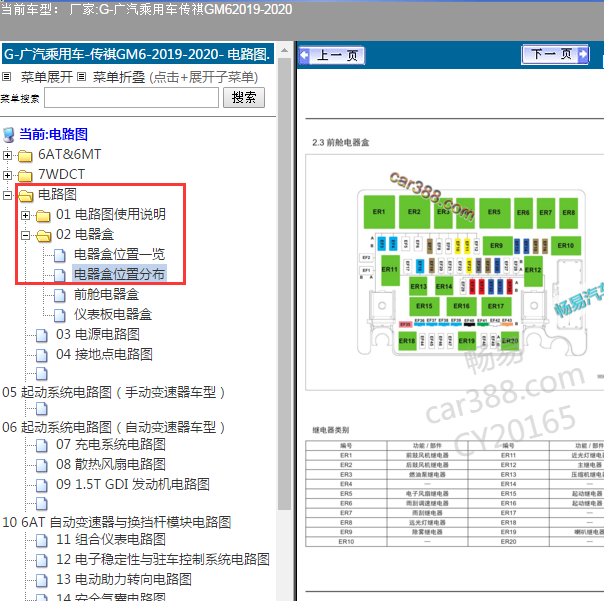This screenshot has height=601, width=604.
Task: Click document icon beside 07 充电系统电路图
Action: click(x=42, y=445)
